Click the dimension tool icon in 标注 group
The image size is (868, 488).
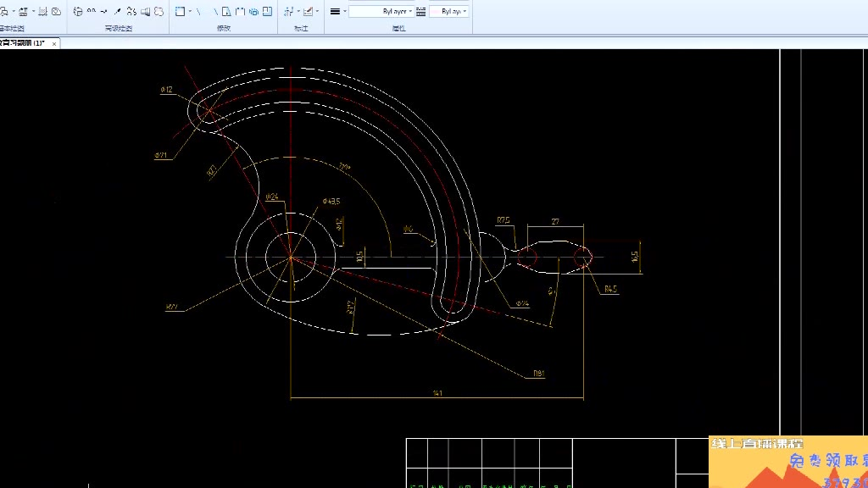point(288,12)
